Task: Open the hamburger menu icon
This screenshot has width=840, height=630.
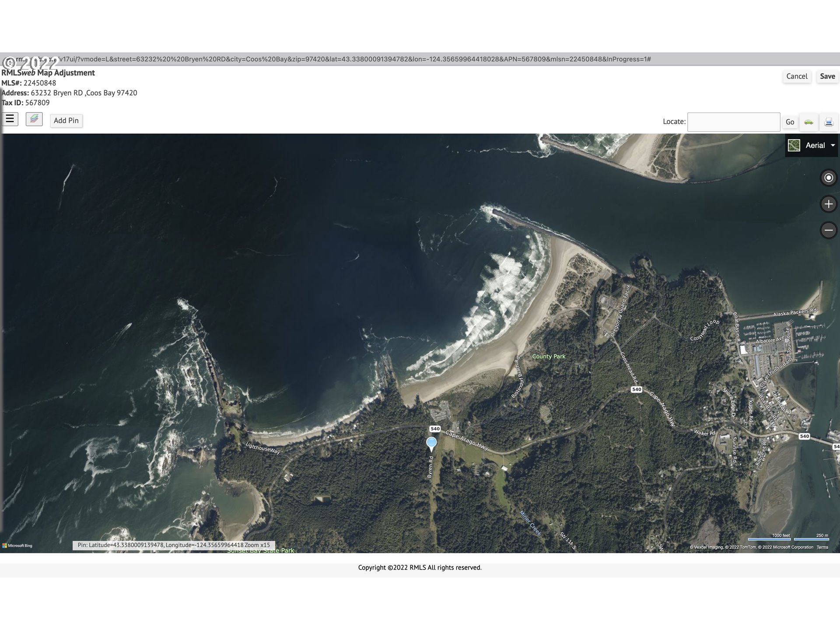Action: point(10,119)
